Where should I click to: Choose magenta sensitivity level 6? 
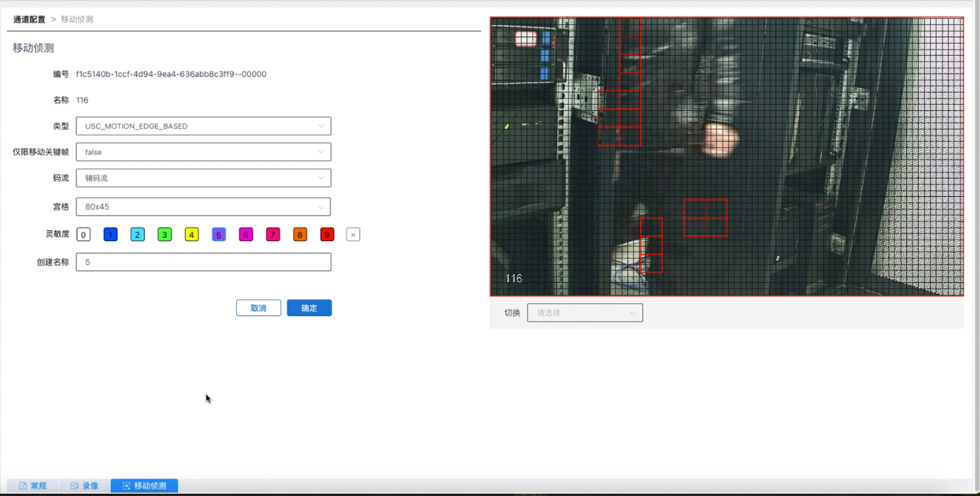point(246,235)
